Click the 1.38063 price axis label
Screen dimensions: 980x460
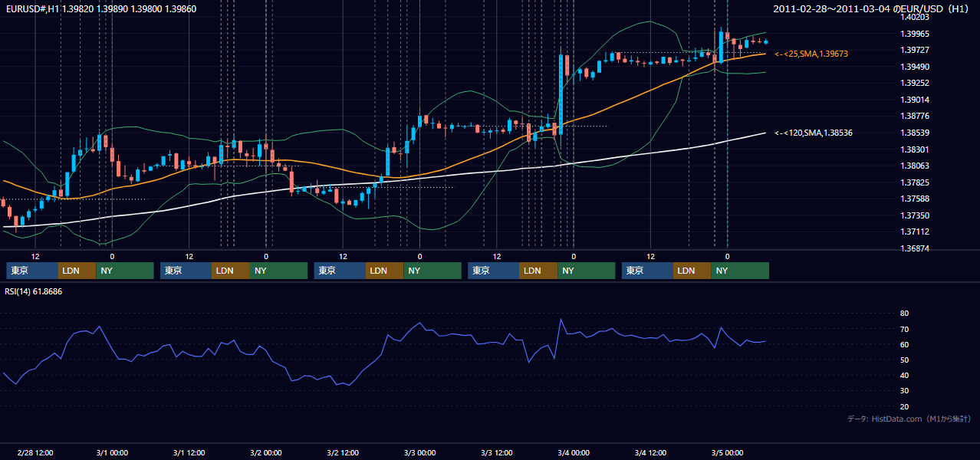point(915,166)
